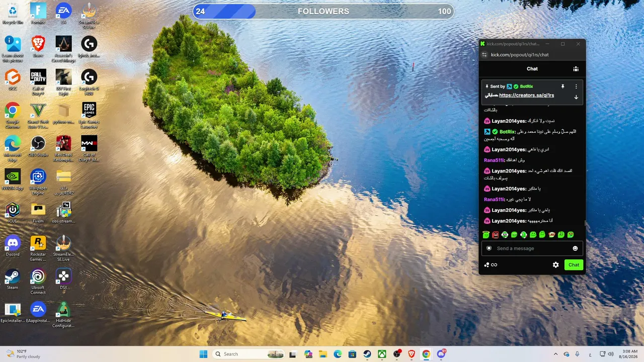Show hidden tray icons chevron
This screenshot has height=362, width=644.
[557, 354]
